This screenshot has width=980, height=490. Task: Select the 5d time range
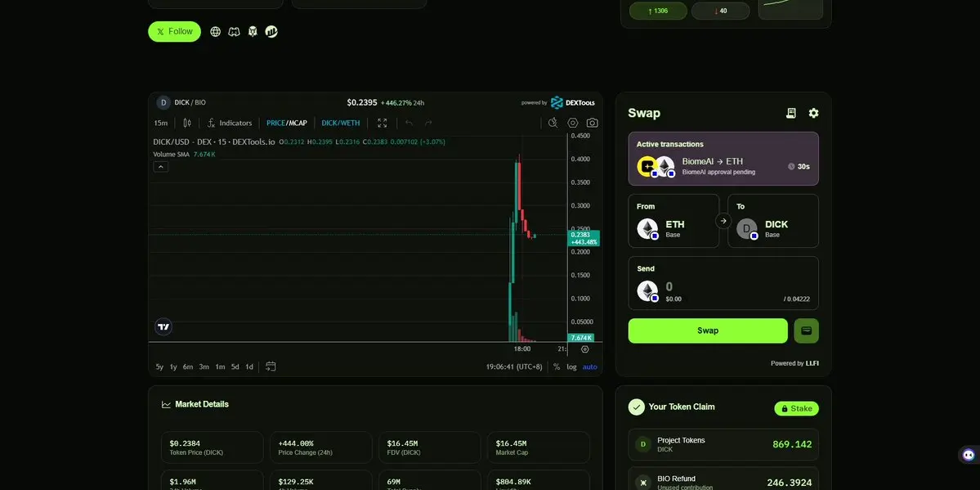click(235, 366)
